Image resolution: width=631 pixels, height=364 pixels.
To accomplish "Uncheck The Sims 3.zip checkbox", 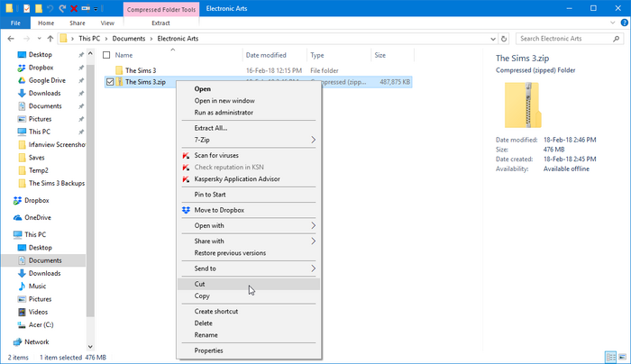I will pyautogui.click(x=110, y=82).
